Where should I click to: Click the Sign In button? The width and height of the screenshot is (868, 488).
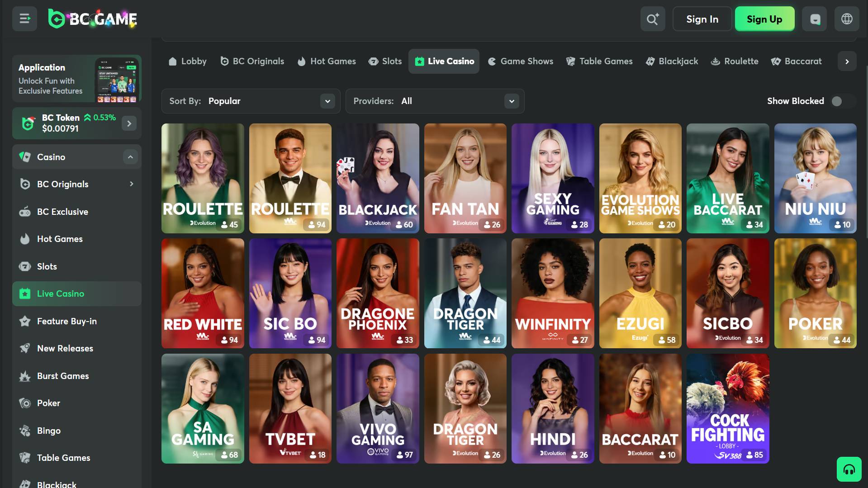pyautogui.click(x=702, y=19)
